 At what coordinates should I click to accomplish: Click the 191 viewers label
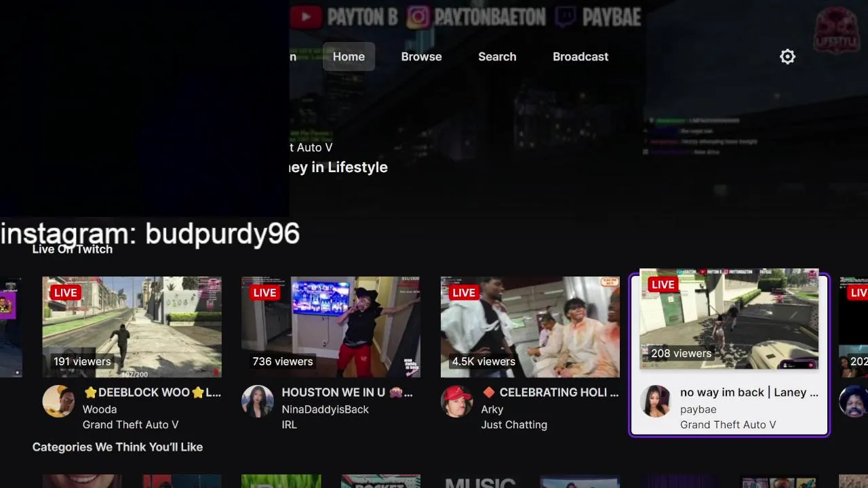coord(82,361)
